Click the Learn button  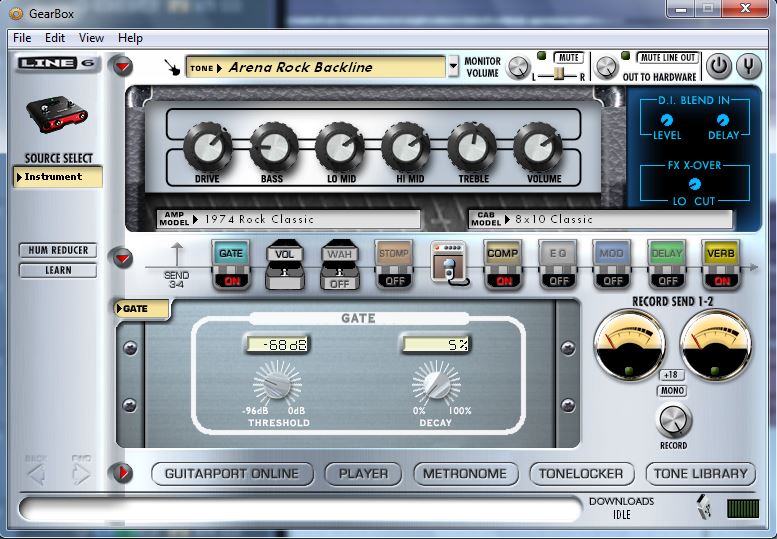(x=58, y=270)
